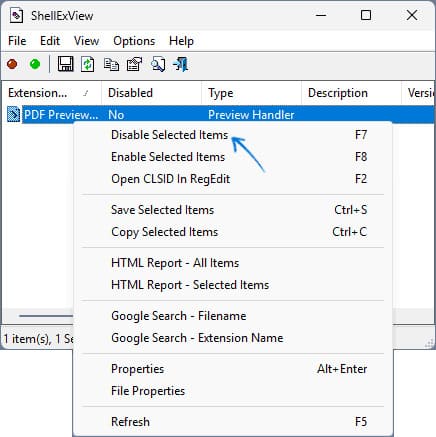Click the Exit toolbar icon

tap(181, 64)
